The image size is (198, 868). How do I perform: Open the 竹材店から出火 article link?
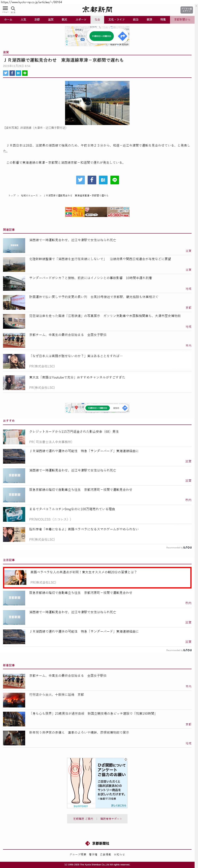[x=57, y=695]
